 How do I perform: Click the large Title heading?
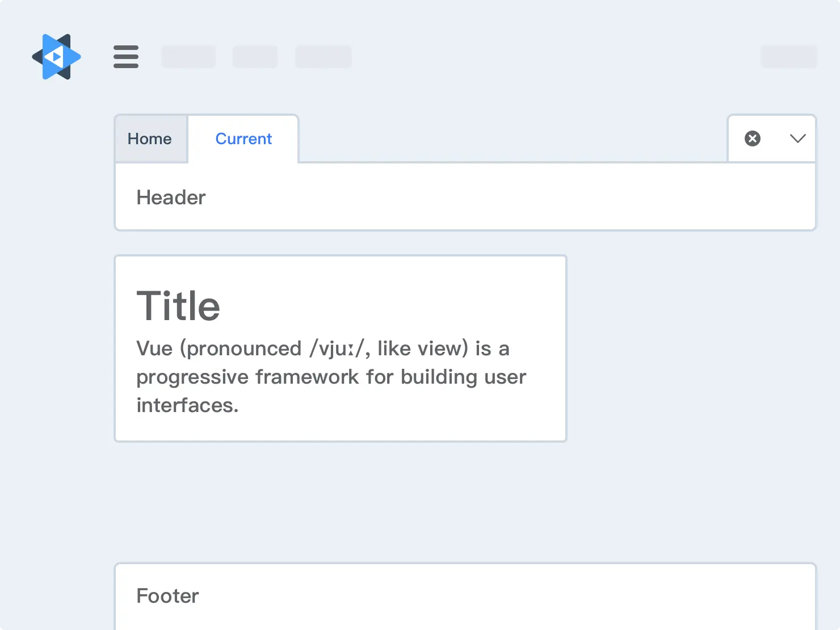pos(178,306)
